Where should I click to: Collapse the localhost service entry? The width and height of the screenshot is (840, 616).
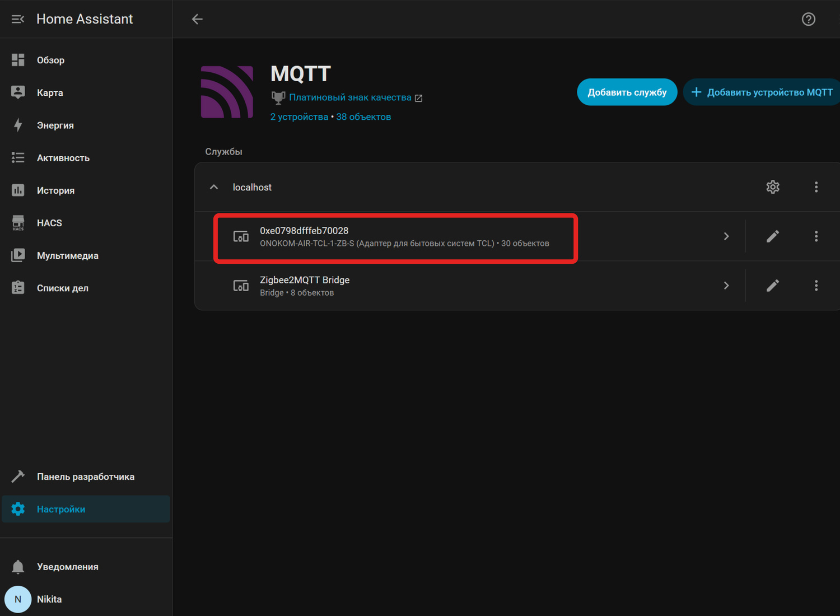tap(214, 187)
